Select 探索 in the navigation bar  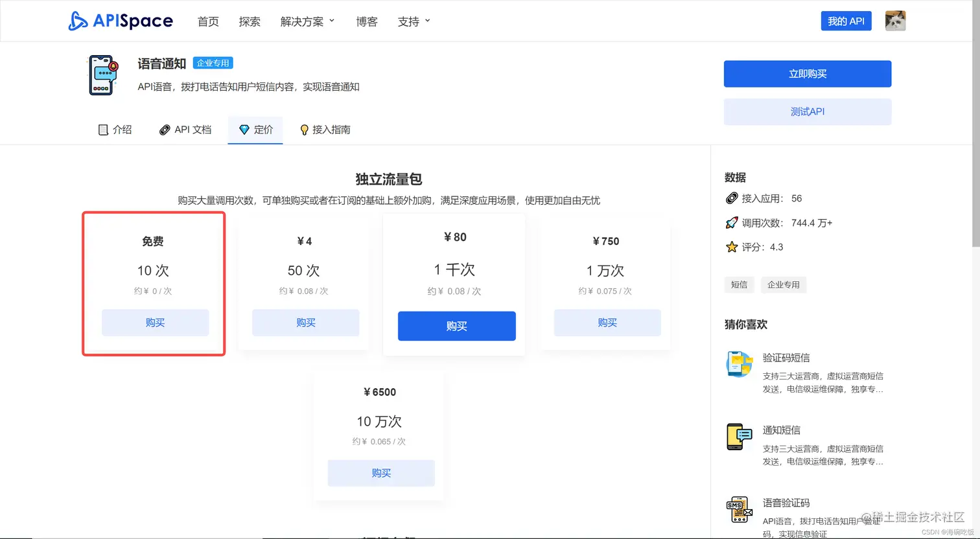pos(250,21)
